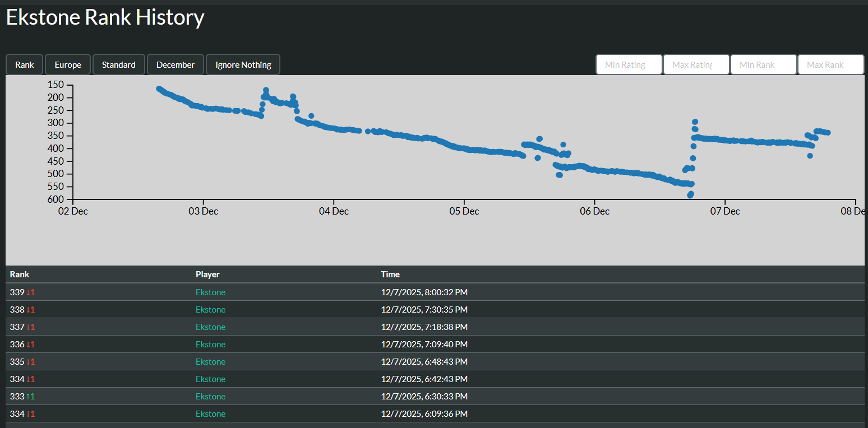The height and width of the screenshot is (428, 868).
Task: Click into the Min Rank field
Action: point(763,64)
